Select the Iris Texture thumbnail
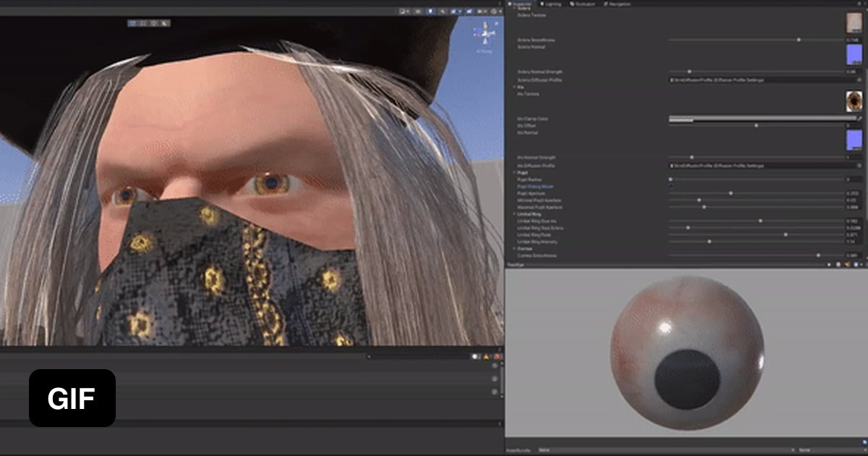 (854, 101)
